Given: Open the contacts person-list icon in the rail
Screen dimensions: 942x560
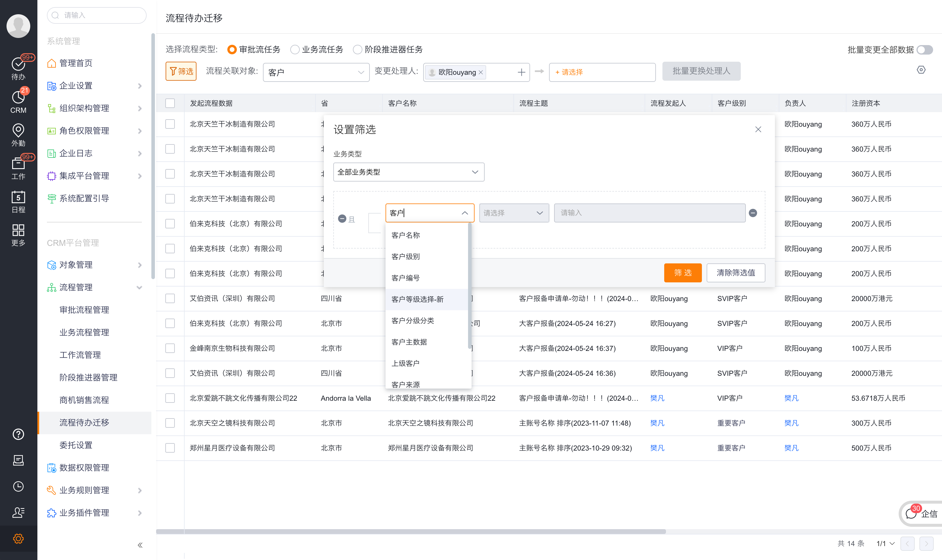Looking at the screenshot, I should click(18, 512).
